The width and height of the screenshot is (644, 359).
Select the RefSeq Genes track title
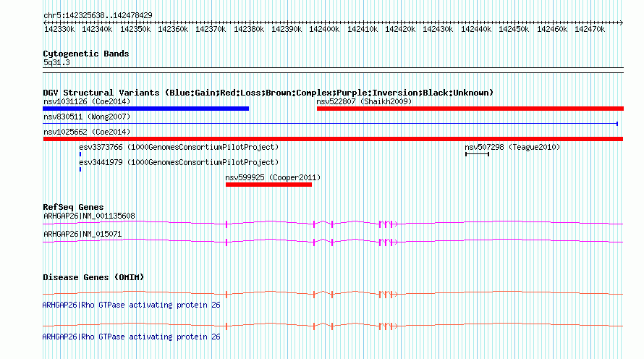tap(73, 207)
